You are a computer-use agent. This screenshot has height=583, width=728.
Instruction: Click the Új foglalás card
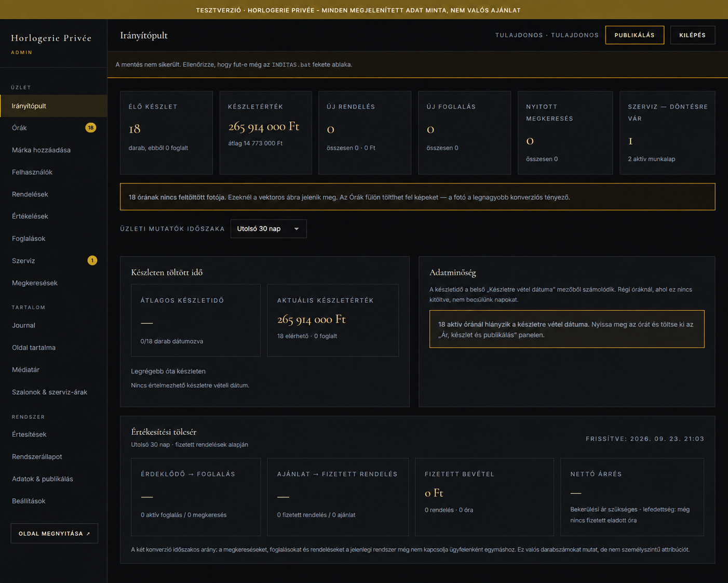464,133
